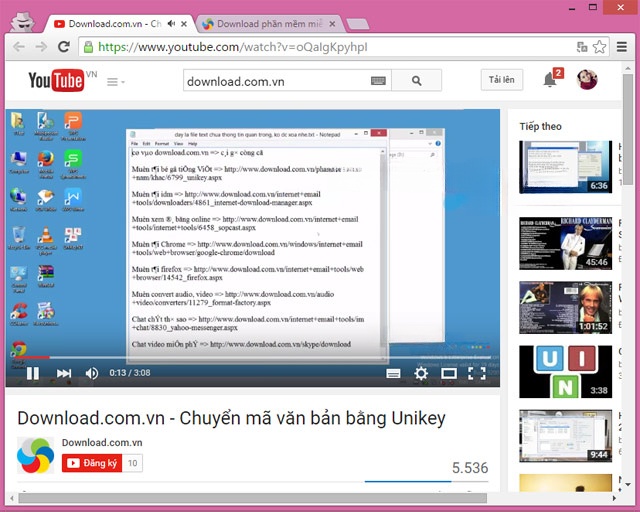Viewport: 640px width, 512px height.
Task: Toggle theater mode in the player
Action: coord(449,373)
